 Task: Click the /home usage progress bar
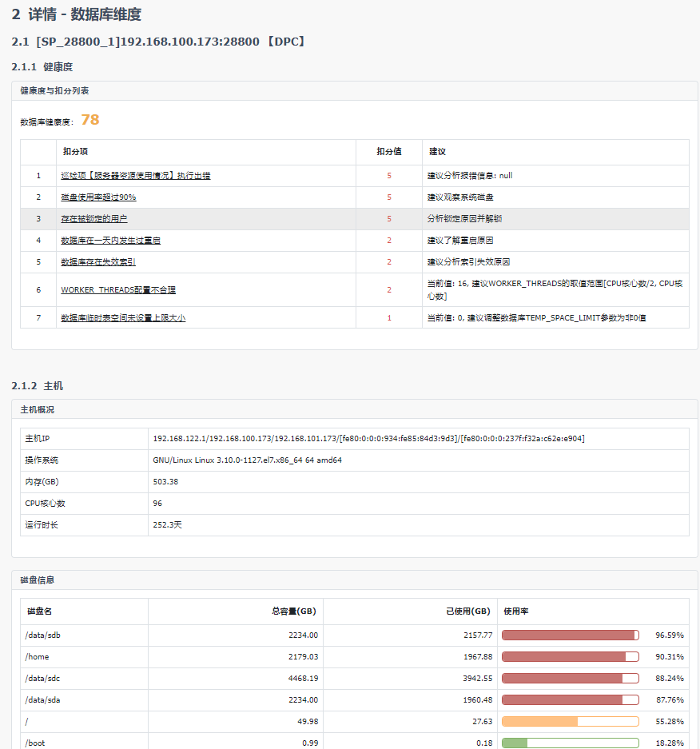click(x=570, y=656)
